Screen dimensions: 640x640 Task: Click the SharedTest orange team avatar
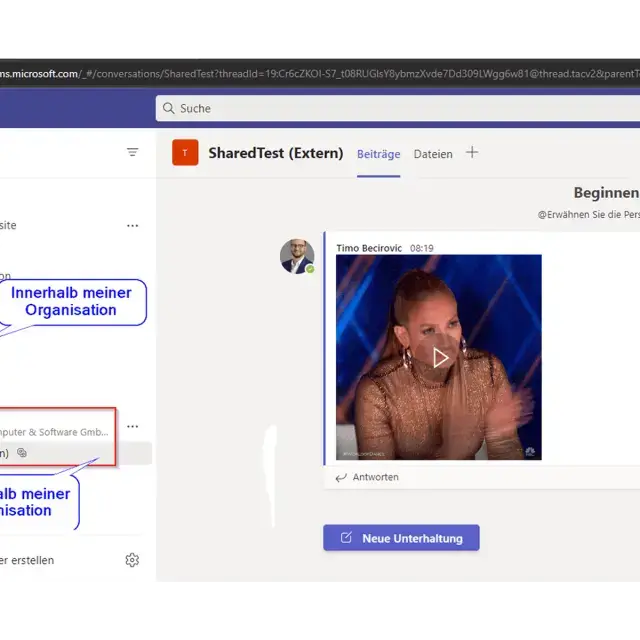pos(185,153)
